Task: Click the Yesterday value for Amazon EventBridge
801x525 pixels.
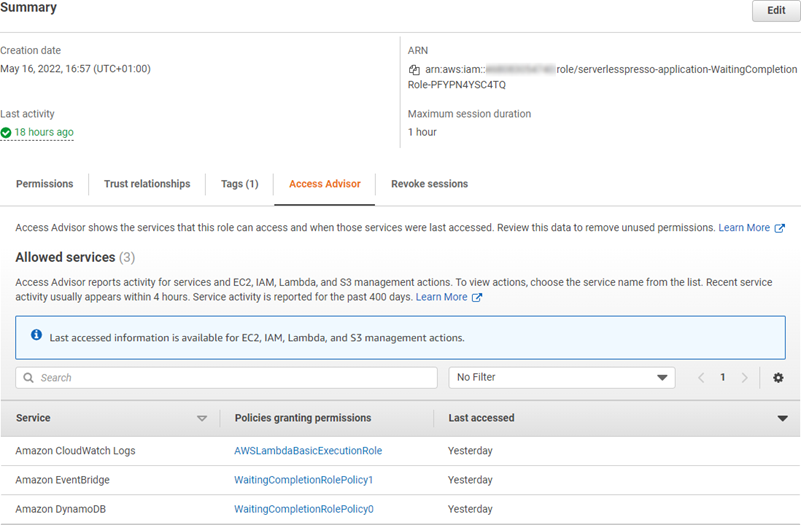Action: click(470, 480)
